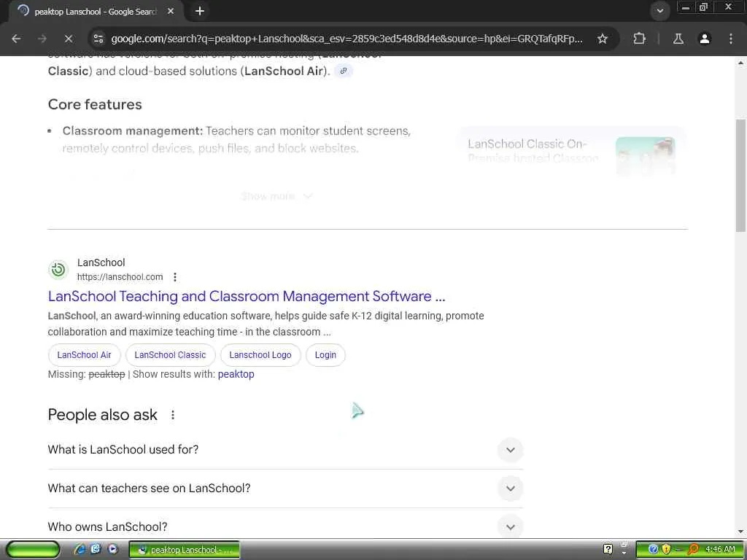Viewport: 747px width, 560px height.
Task: Close the peaktop Lanschool tab
Action: pyautogui.click(x=171, y=11)
